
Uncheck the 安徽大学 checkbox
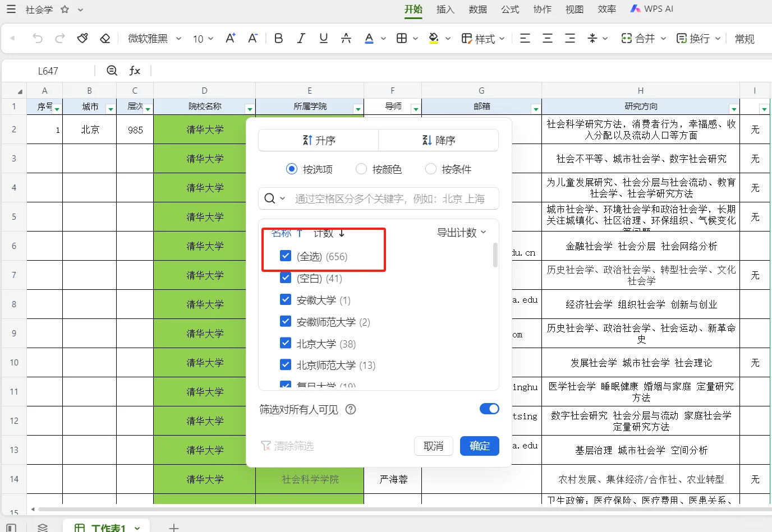click(286, 300)
